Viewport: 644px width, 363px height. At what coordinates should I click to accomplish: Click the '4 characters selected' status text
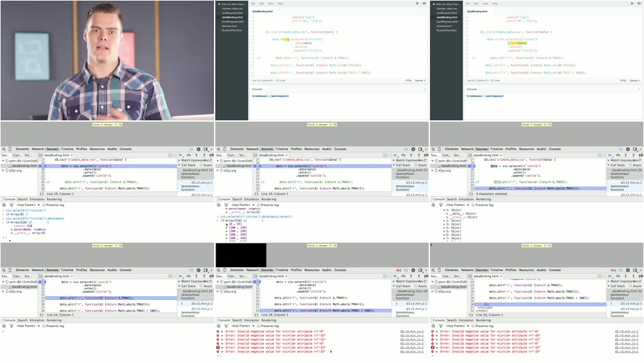[491, 194]
